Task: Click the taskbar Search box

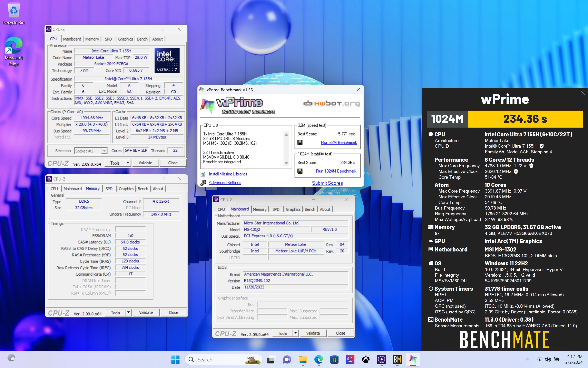Action: pyautogui.click(x=224, y=359)
